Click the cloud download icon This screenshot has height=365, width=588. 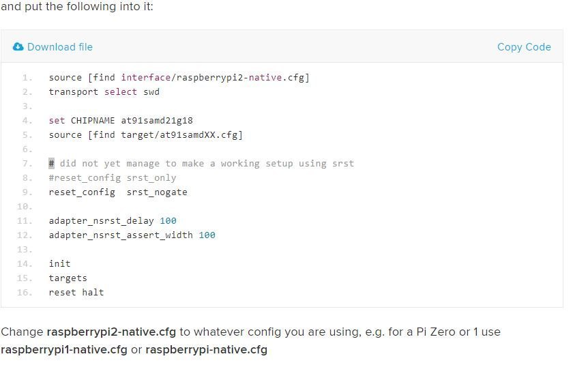18,47
